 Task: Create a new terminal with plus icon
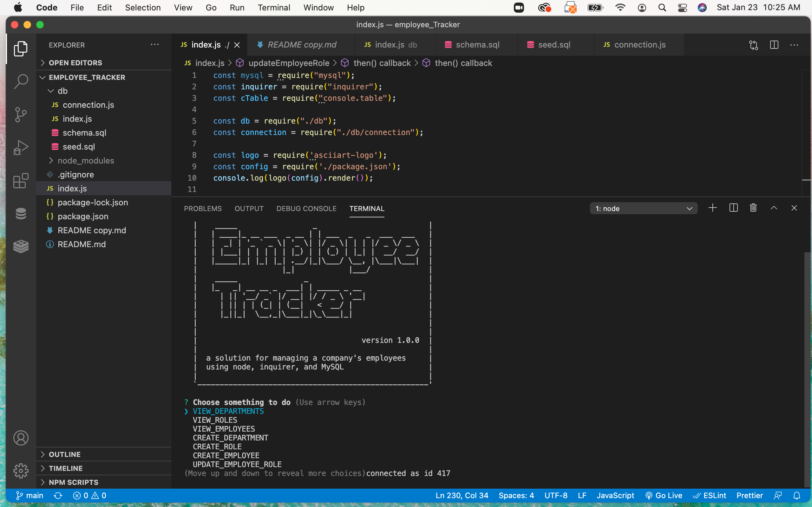pos(712,208)
